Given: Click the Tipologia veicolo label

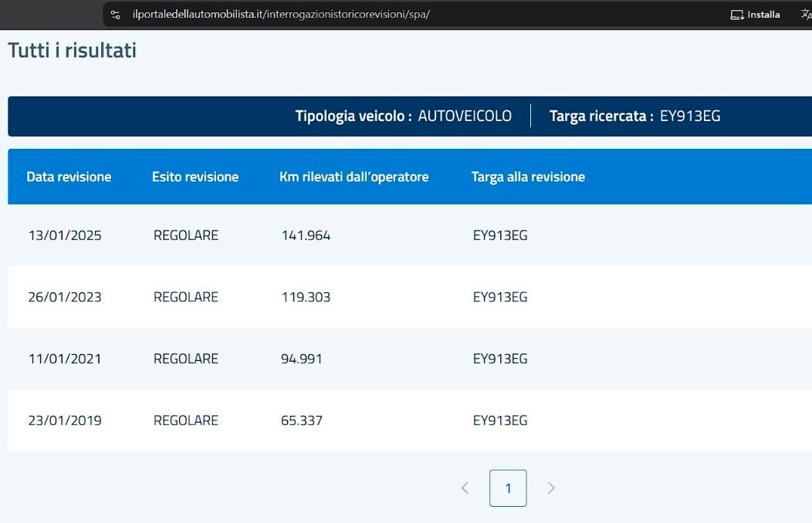Looking at the screenshot, I should (x=354, y=116).
